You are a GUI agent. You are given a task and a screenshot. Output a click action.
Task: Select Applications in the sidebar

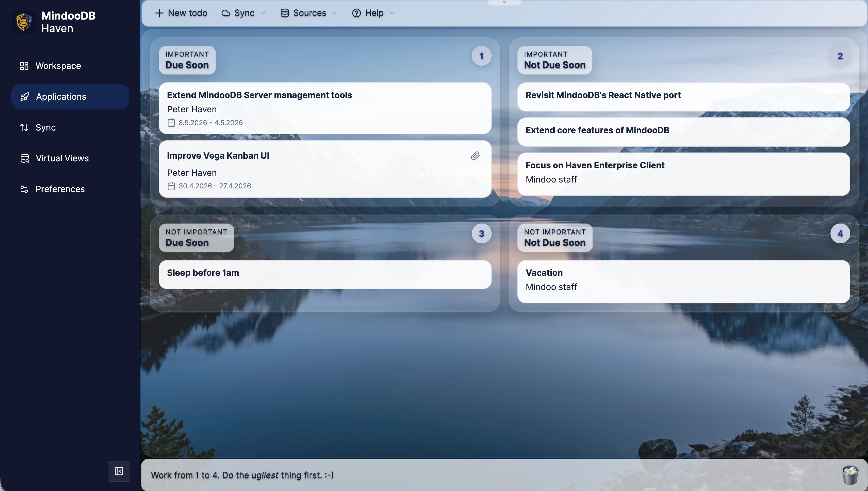pyautogui.click(x=61, y=96)
